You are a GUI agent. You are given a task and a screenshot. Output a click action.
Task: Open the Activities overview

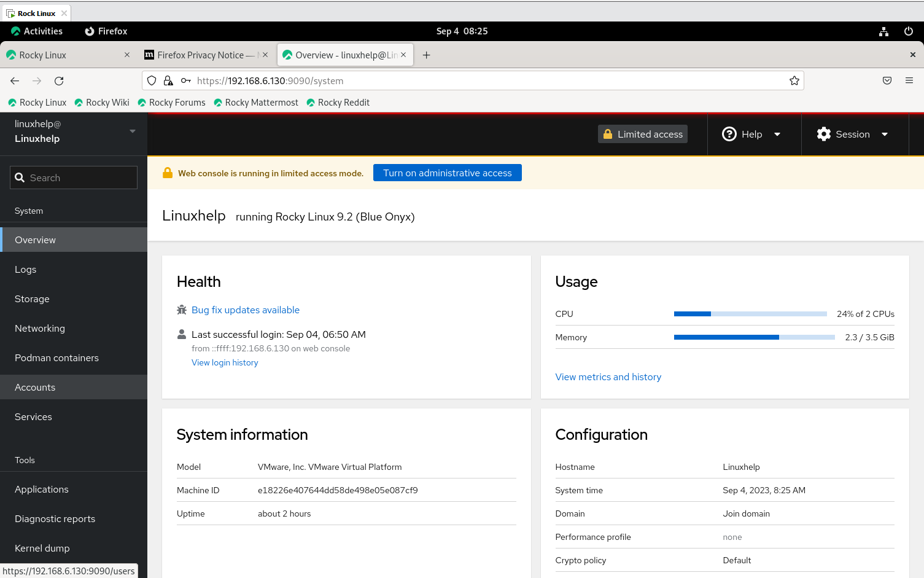tap(37, 31)
